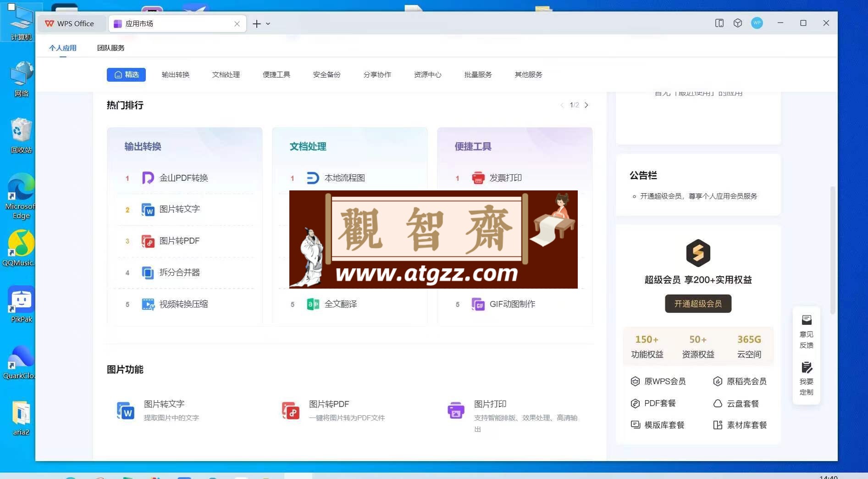The image size is (868, 479).
Task: Open the 安全备份 category
Action: pyautogui.click(x=327, y=75)
